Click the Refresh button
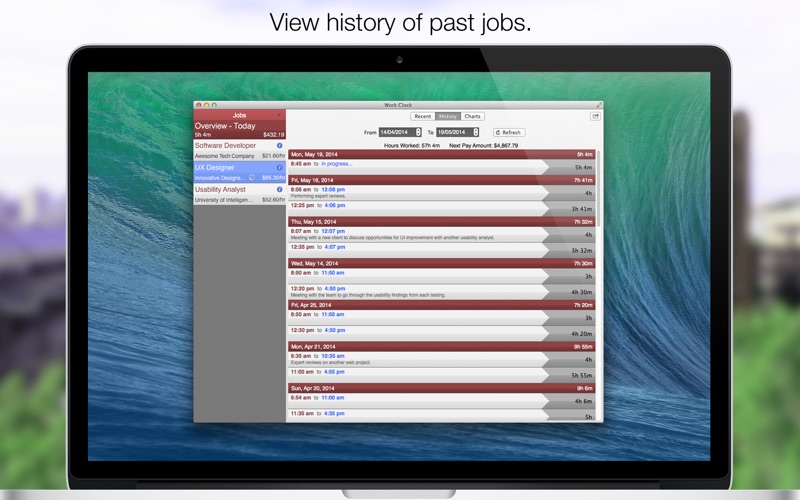This screenshot has height=500, width=800. point(509,133)
